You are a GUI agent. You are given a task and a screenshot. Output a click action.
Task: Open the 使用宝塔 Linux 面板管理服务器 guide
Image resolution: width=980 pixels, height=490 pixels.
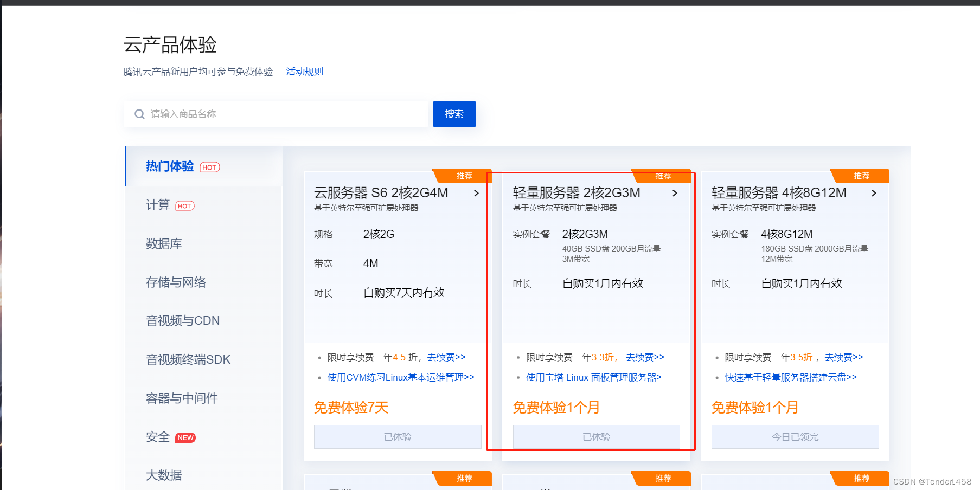[593, 377]
